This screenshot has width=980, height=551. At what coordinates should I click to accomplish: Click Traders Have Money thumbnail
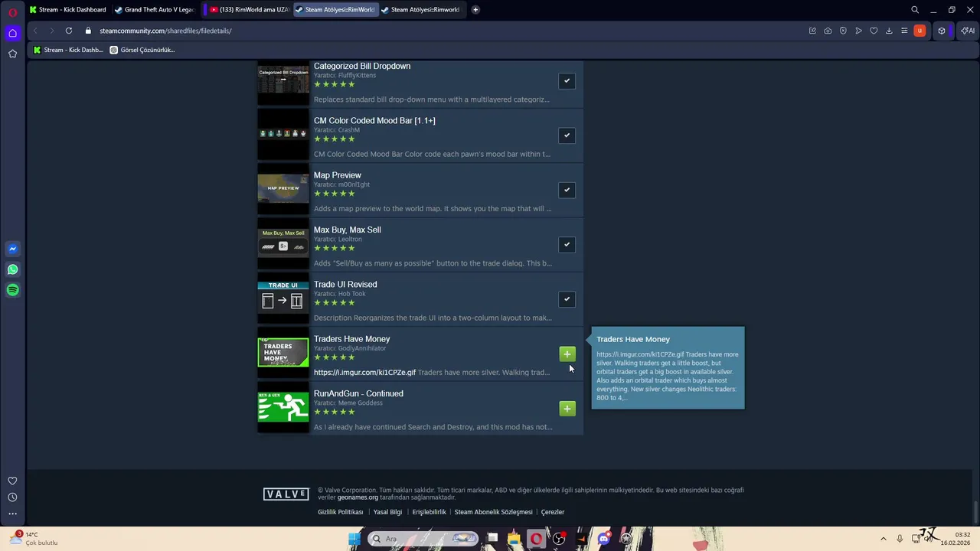(x=283, y=354)
